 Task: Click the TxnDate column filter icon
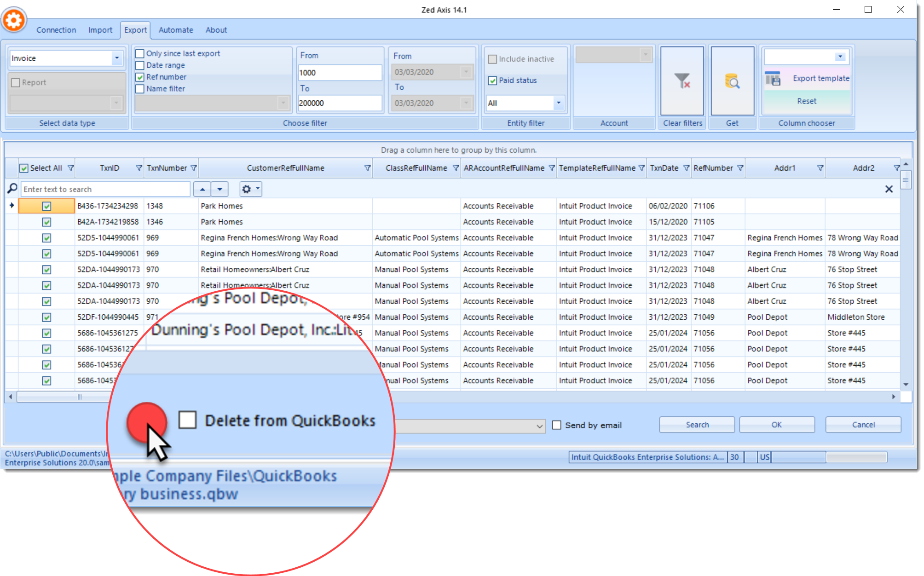[686, 168]
